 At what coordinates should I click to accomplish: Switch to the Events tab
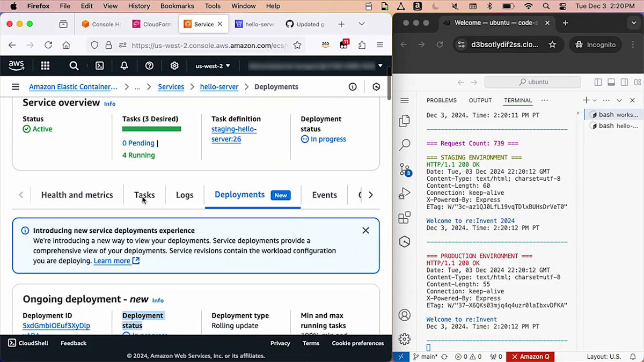[325, 195]
